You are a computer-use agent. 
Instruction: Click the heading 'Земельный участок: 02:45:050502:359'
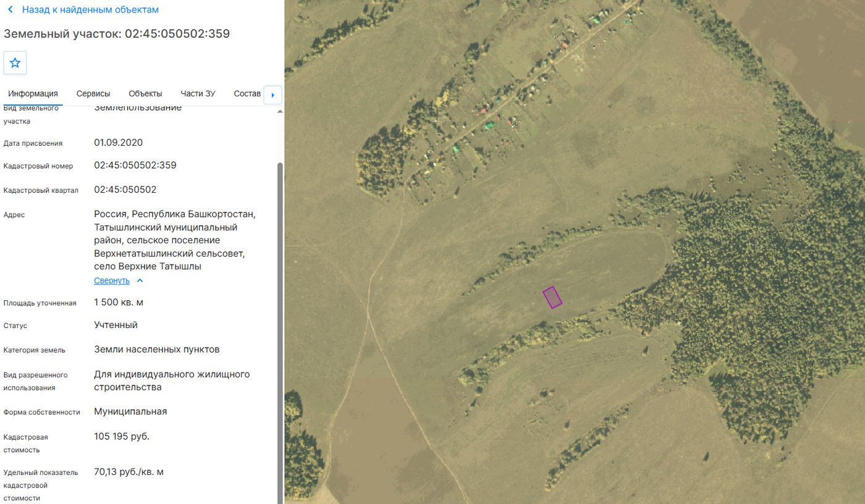[117, 34]
